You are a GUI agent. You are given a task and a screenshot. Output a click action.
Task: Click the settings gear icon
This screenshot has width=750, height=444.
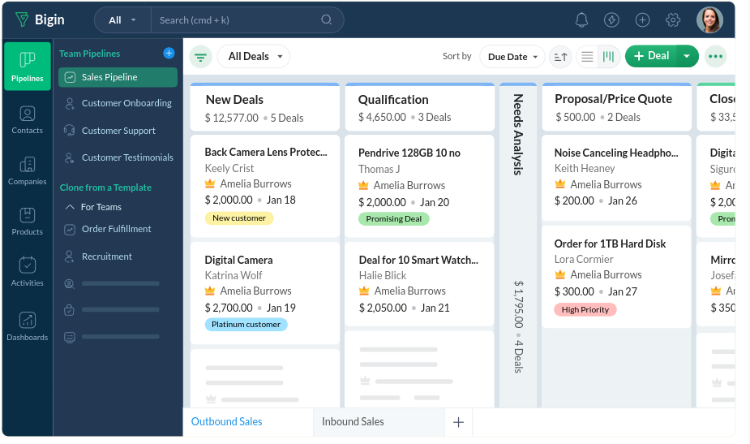click(673, 20)
